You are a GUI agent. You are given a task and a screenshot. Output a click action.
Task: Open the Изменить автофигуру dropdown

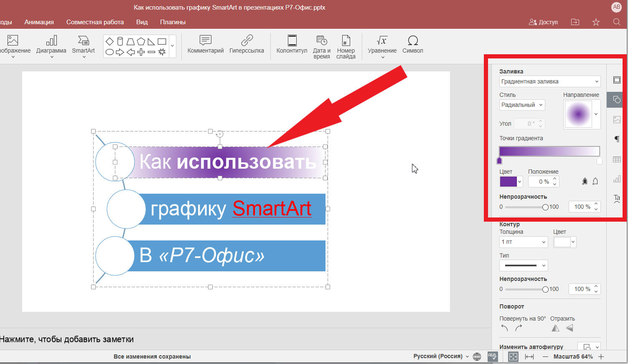[589, 347]
